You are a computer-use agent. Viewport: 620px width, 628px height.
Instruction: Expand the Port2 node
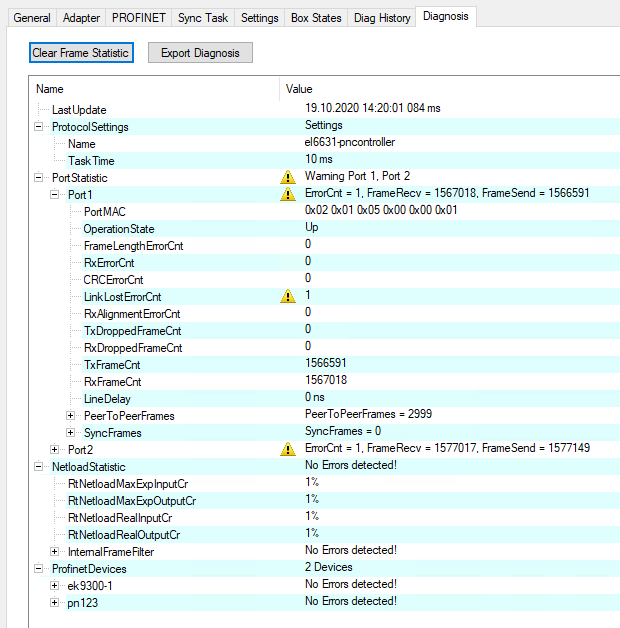pyautogui.click(x=55, y=449)
